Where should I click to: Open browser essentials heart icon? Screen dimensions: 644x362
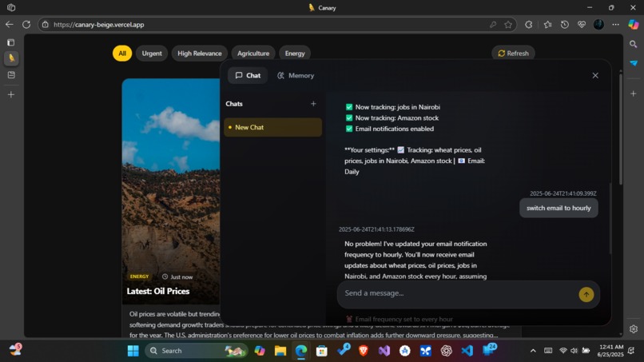pos(582,25)
